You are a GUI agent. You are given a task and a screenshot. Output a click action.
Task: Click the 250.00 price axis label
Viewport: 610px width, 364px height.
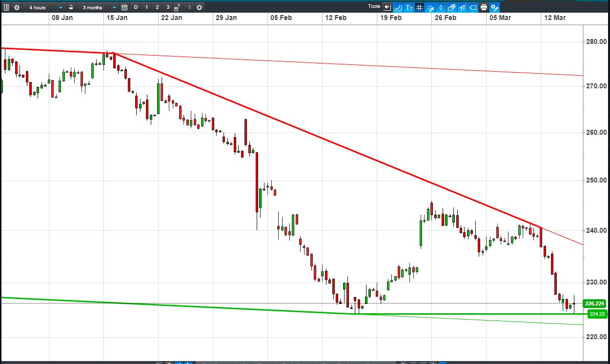596,181
